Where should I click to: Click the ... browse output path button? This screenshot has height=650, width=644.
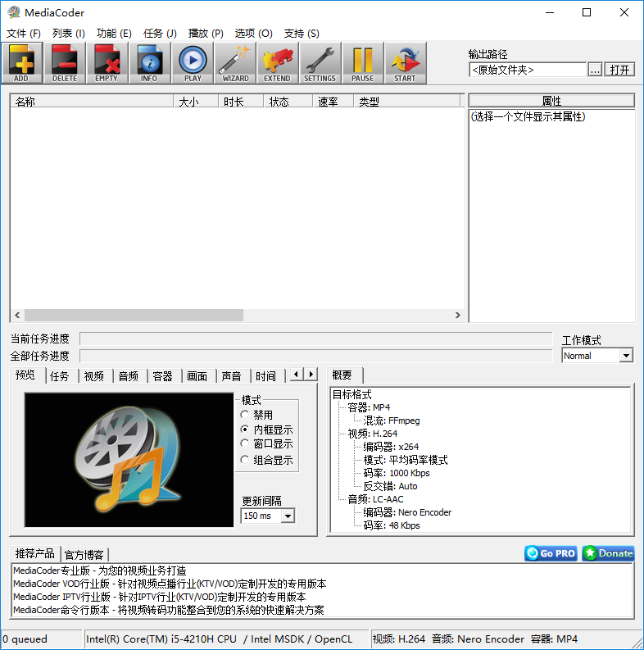click(595, 70)
